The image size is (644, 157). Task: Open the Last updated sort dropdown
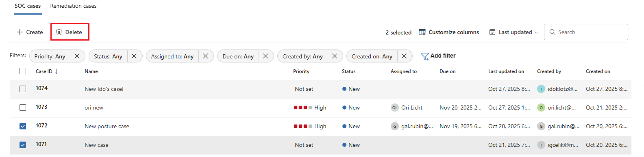[513, 32]
